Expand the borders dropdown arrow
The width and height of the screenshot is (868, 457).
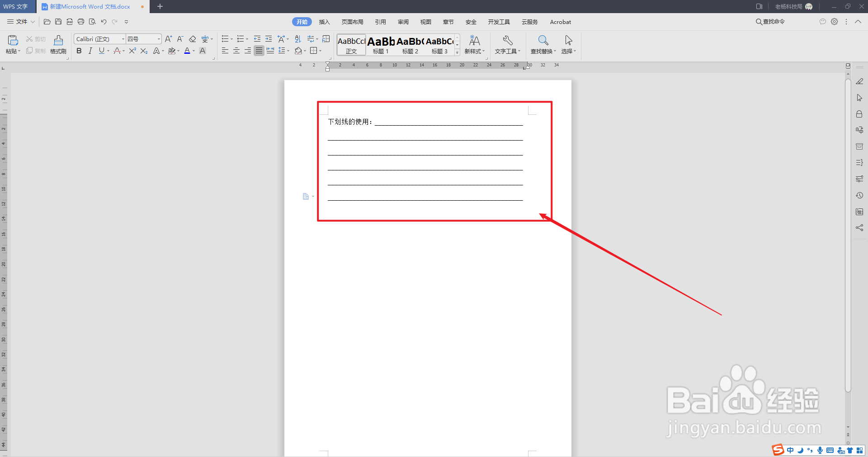pos(321,51)
